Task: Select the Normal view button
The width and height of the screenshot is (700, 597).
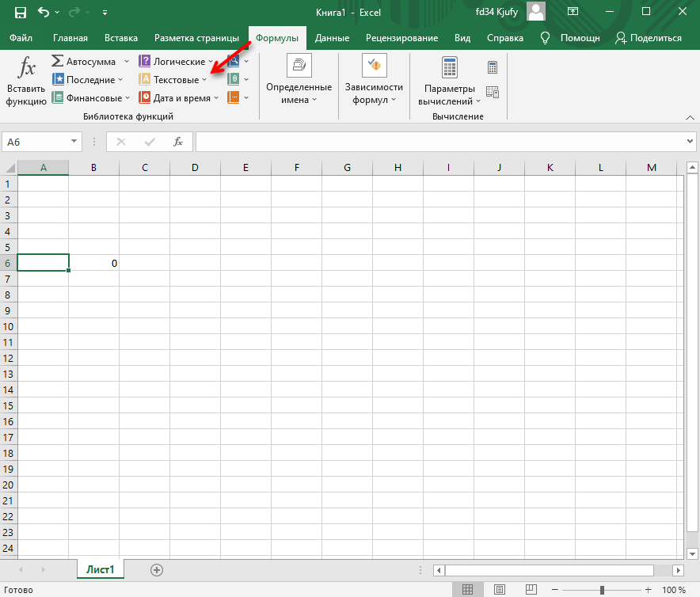Action: (x=468, y=590)
